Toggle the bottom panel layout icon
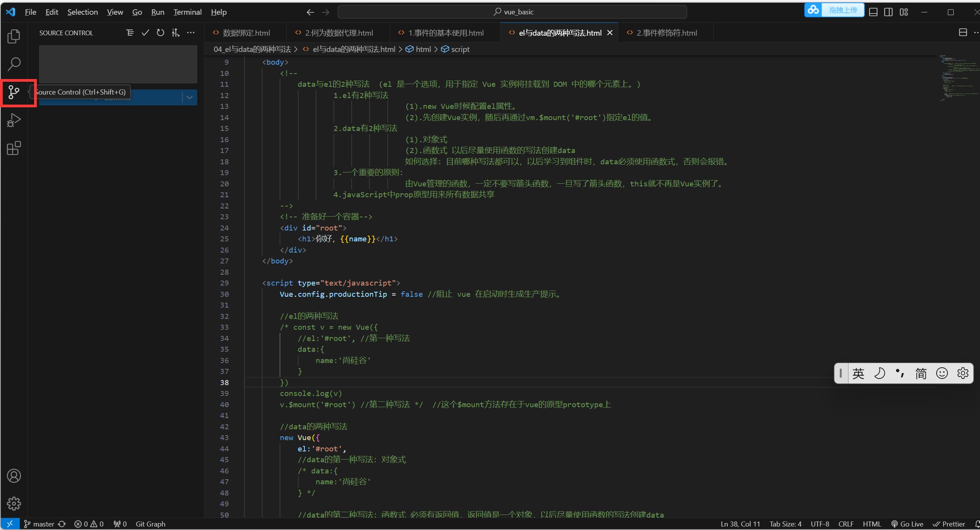Viewport: 980px width, 530px height. click(x=873, y=12)
